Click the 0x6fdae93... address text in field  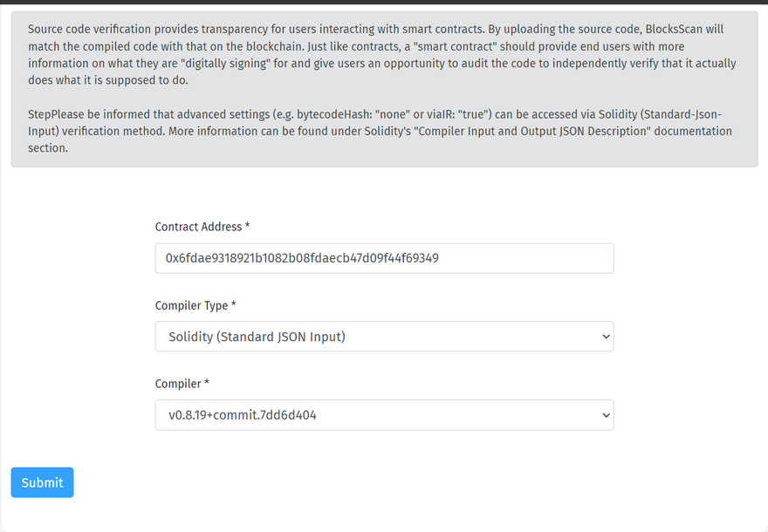[x=302, y=258]
